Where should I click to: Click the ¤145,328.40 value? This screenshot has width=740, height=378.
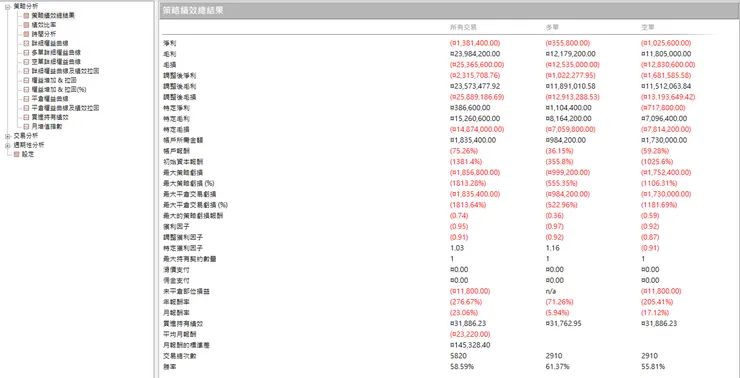470,345
